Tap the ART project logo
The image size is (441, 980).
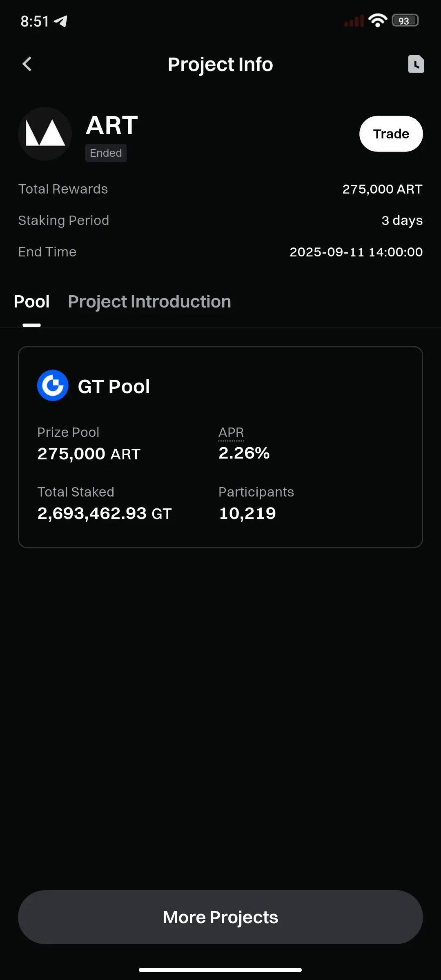pos(45,134)
